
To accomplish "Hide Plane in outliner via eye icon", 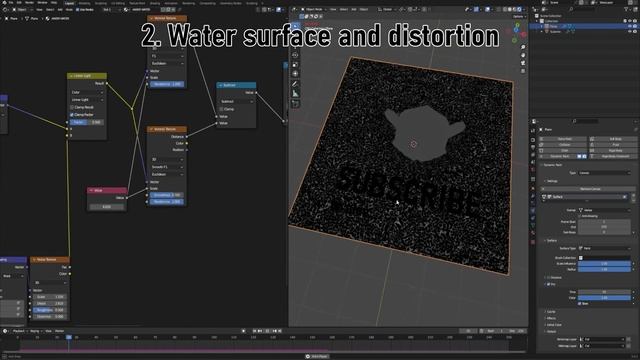I will tap(630, 26).
